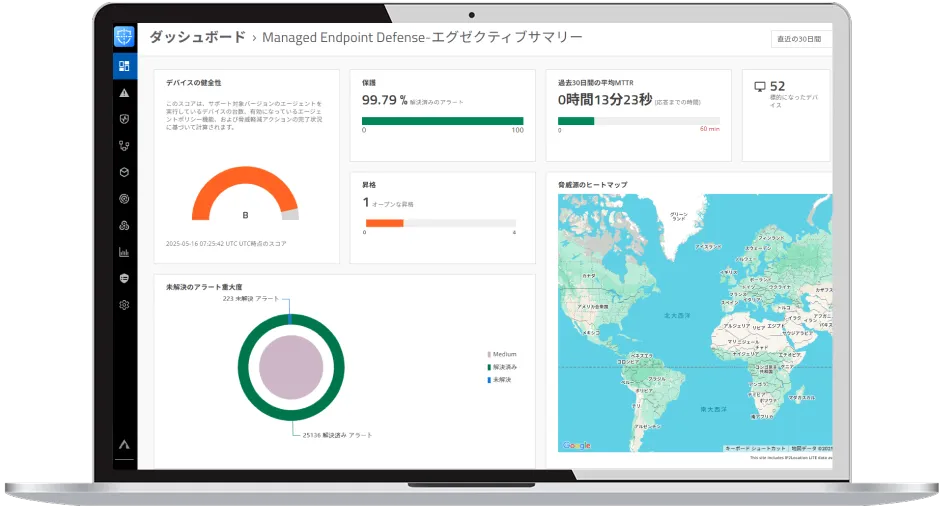This screenshot has height=509, width=941.
Task: Click the グリーンランド label on map
Action: pos(679,216)
